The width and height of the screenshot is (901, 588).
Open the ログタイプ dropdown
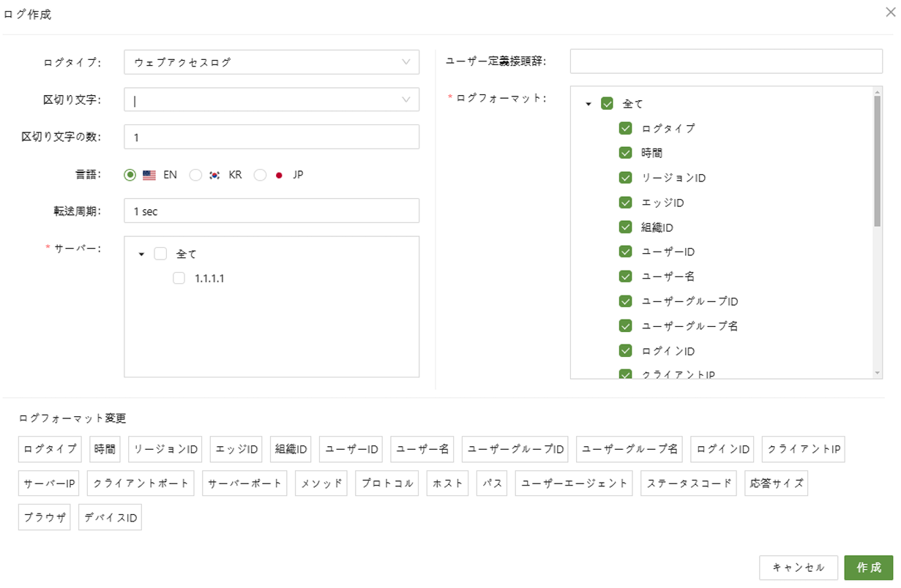(x=271, y=62)
